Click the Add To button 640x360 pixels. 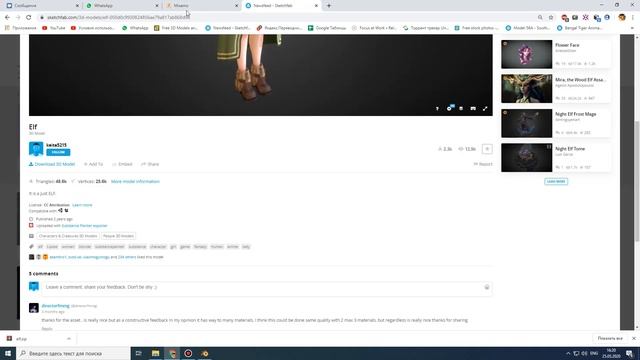[x=93, y=164]
